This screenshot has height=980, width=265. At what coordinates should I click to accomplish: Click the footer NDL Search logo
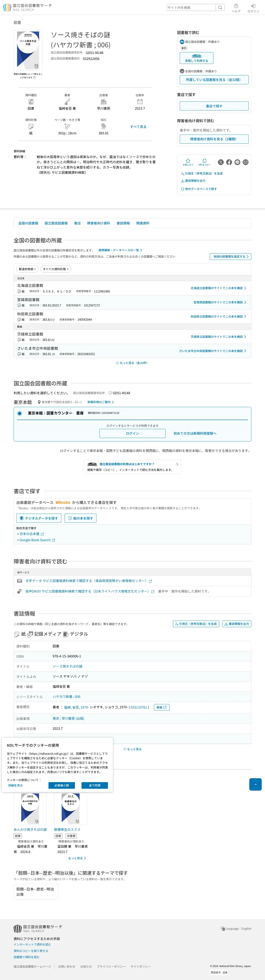click(38, 928)
